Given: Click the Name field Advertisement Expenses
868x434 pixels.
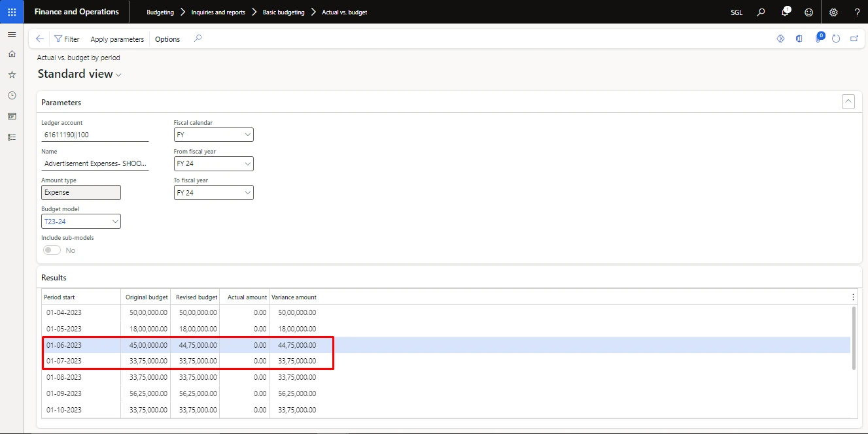Looking at the screenshot, I should pos(95,164).
